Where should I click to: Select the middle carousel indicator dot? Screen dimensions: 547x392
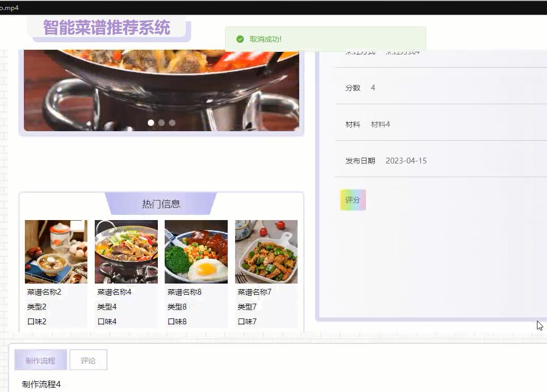pos(162,122)
